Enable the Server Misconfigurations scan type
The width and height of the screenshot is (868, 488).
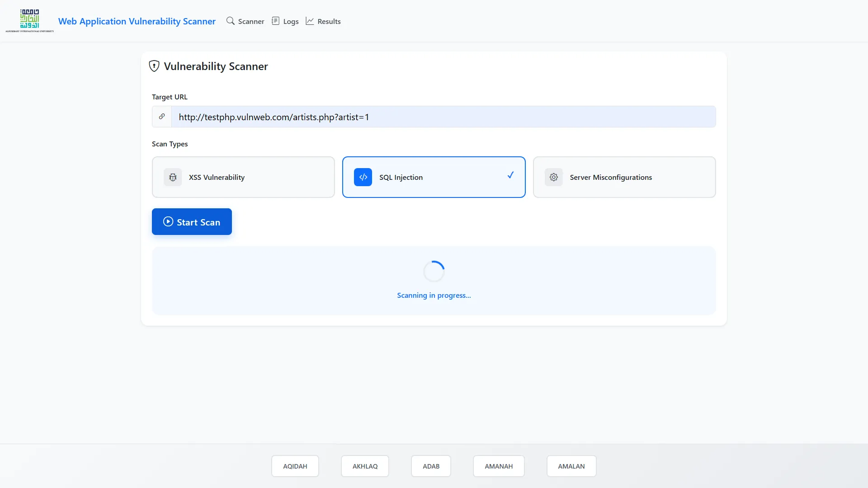(x=624, y=177)
